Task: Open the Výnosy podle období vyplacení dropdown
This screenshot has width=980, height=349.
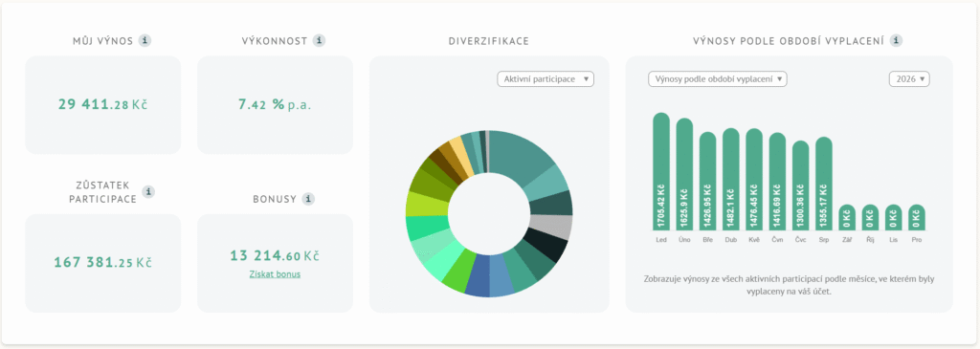Action: click(x=717, y=79)
